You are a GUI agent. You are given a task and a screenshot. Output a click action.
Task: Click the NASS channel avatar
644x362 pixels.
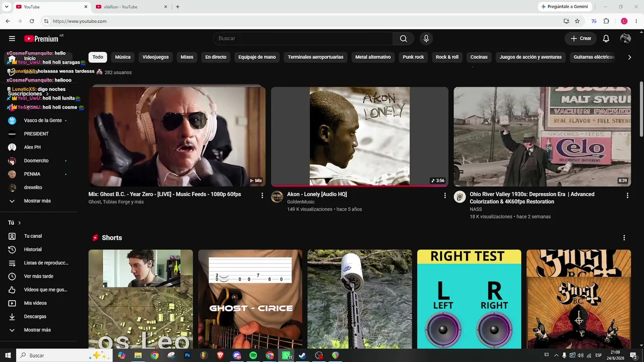460,197
